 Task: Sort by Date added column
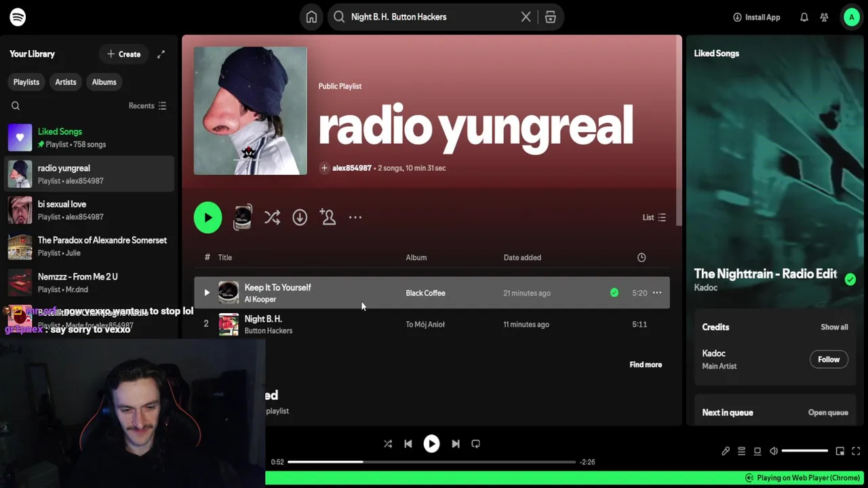point(522,258)
